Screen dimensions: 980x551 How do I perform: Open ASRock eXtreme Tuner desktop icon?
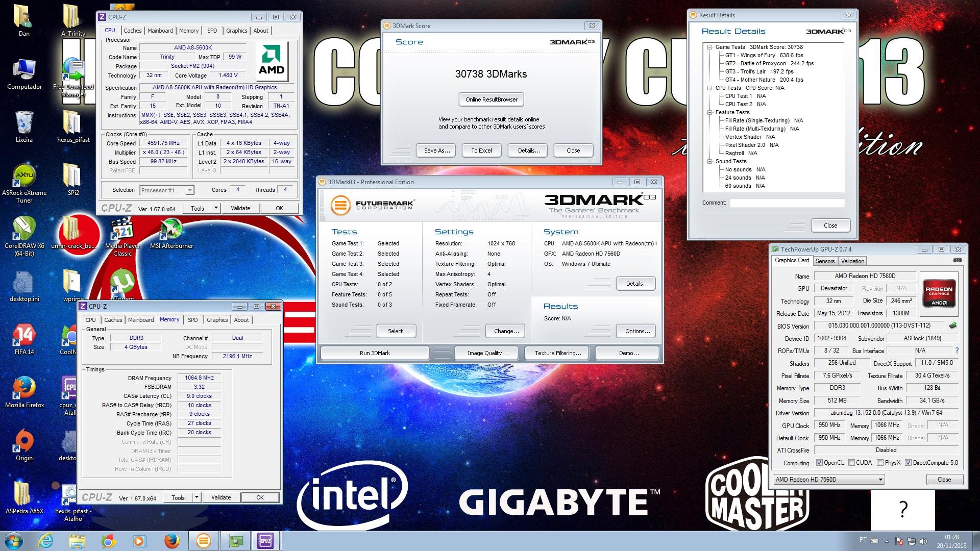pyautogui.click(x=24, y=184)
